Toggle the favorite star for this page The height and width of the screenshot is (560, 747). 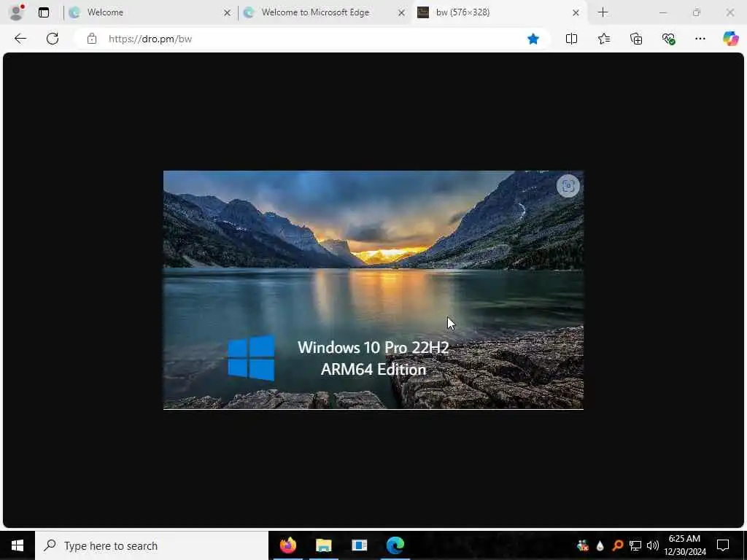pyautogui.click(x=533, y=39)
